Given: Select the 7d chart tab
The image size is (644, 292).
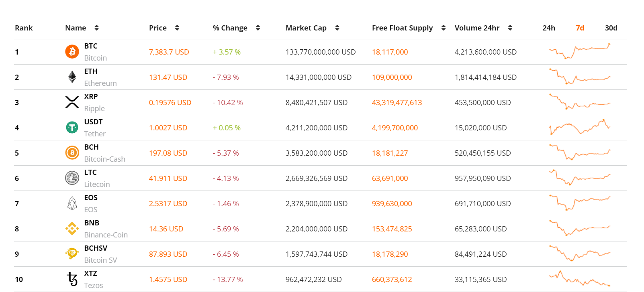Looking at the screenshot, I should (580, 28).
